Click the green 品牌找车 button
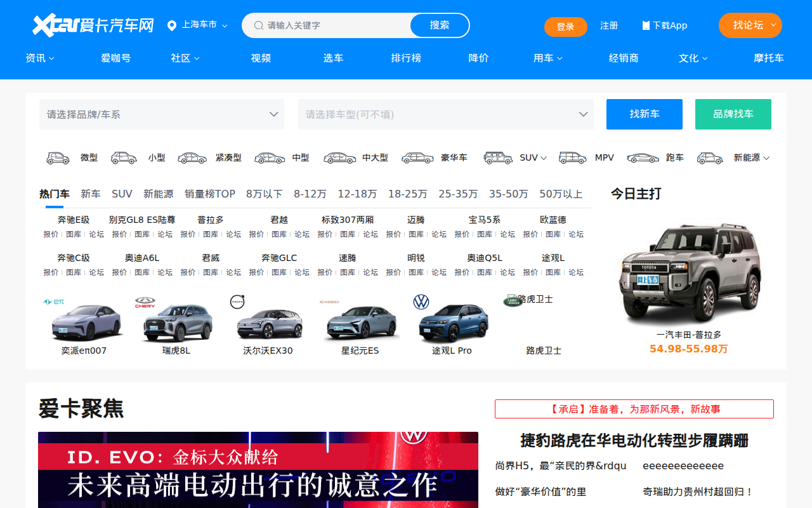 pyautogui.click(x=733, y=114)
